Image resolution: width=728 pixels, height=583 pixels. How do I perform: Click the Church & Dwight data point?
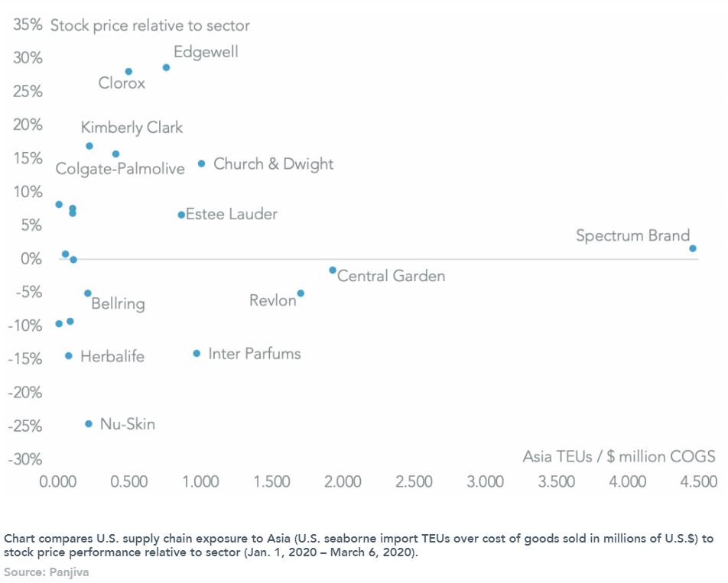point(201,164)
